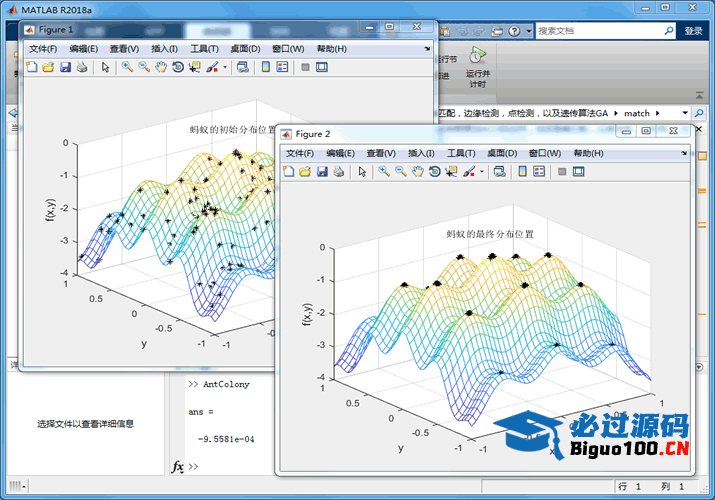
Task: Expand dropdown arrow next to help icon
Action: pos(528,31)
